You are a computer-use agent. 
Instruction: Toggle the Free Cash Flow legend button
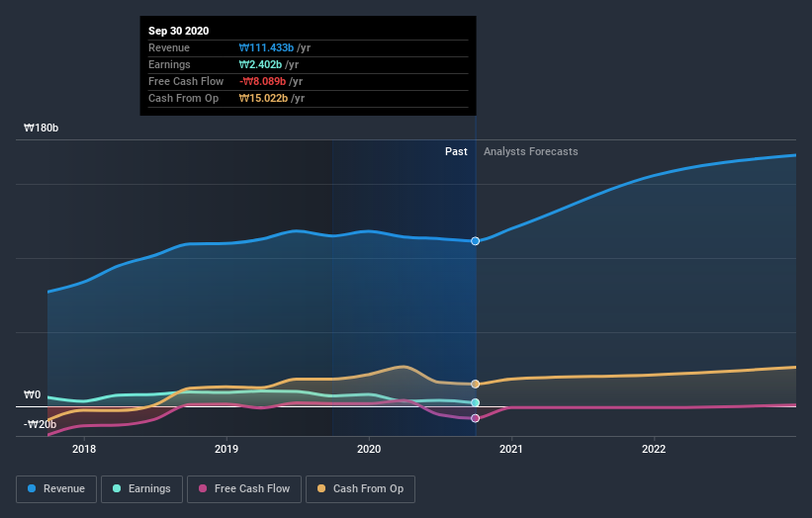[244, 489]
